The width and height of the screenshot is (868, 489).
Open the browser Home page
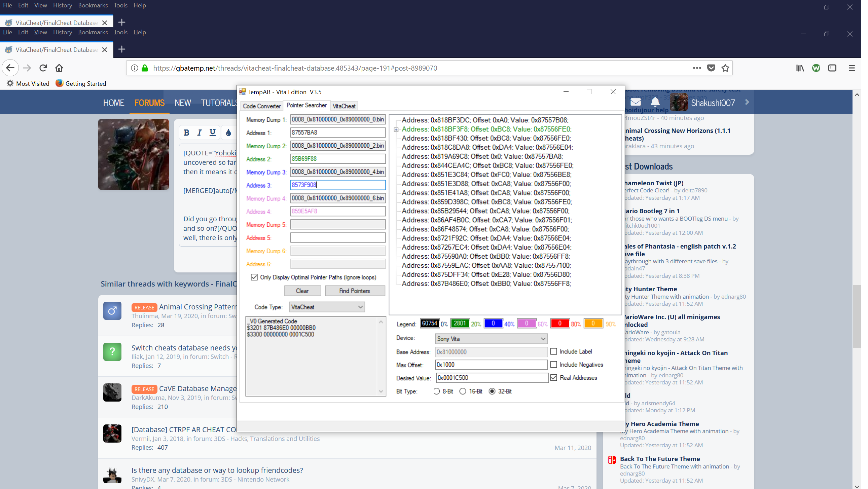[x=59, y=68]
